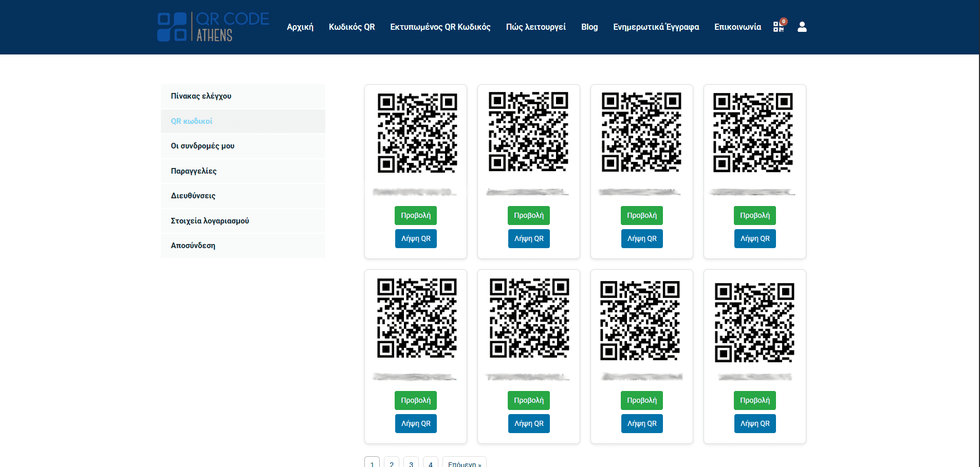Viewport: 980px width, 467px height.
Task: Click the QR Code Athens logo
Action: [x=213, y=27]
